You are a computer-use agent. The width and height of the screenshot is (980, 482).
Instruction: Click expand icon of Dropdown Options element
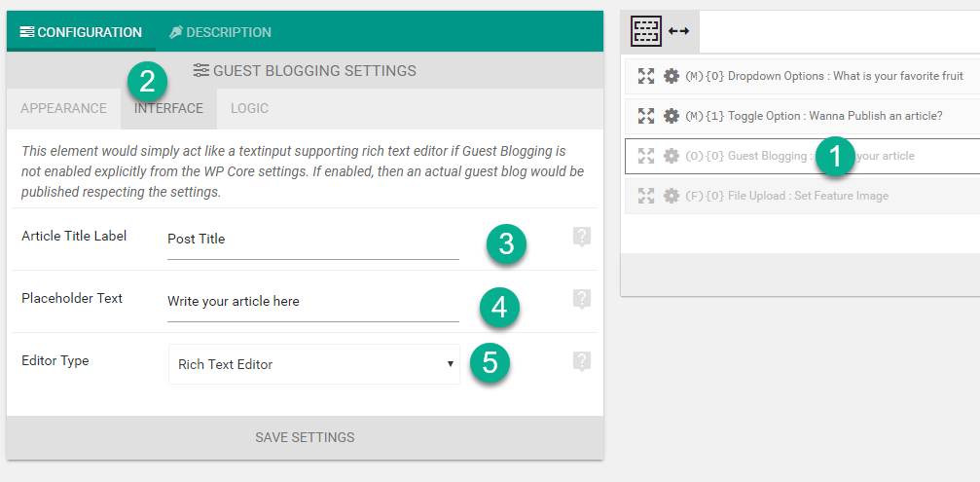click(x=645, y=76)
